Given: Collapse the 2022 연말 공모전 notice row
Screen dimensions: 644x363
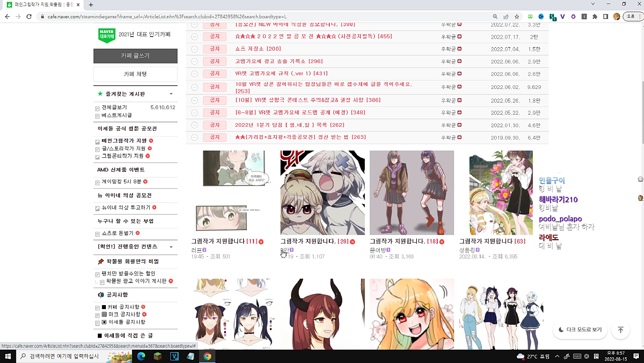Looking at the screenshot, I should (x=194, y=37).
